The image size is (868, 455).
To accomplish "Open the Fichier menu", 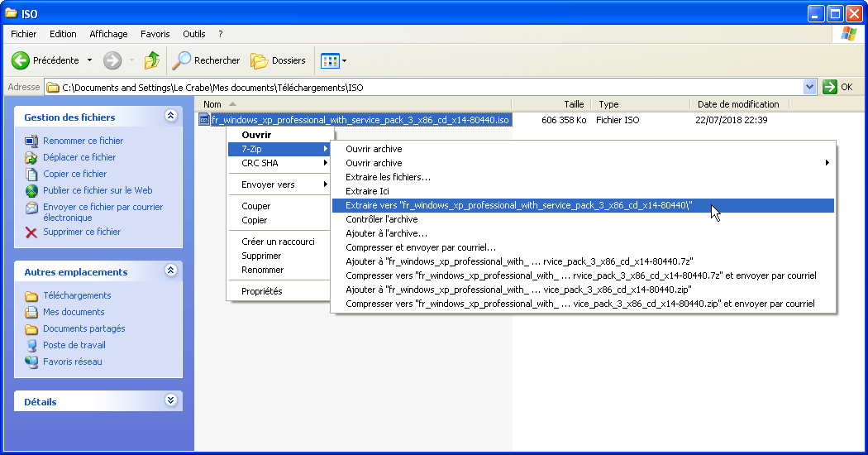I will (x=24, y=34).
